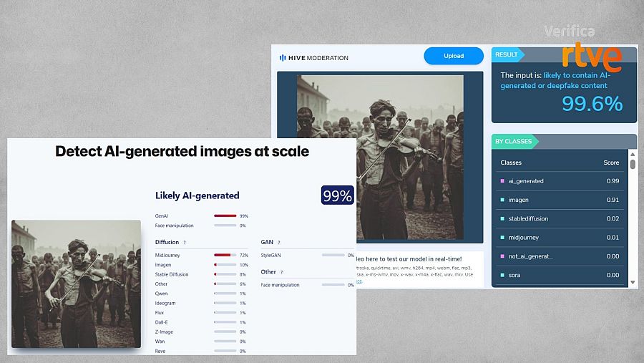The image size is (644, 363).
Task: Click the scroll-up arrow in the classes list
Action: (x=633, y=154)
